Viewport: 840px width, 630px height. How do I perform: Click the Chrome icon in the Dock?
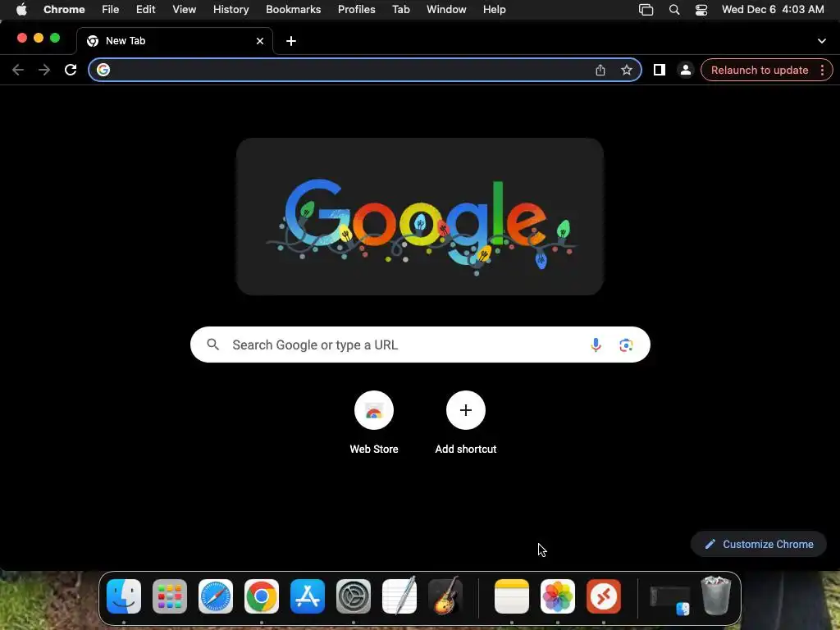click(262, 596)
